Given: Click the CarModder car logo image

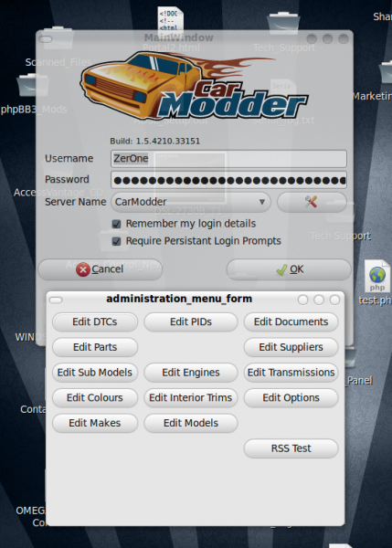Looking at the screenshot, I should pyautogui.click(x=194, y=86).
